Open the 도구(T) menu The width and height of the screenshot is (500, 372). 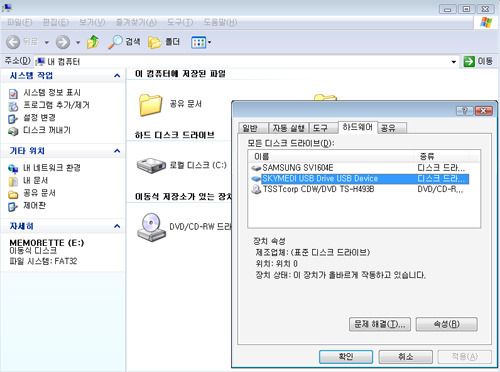click(x=180, y=22)
